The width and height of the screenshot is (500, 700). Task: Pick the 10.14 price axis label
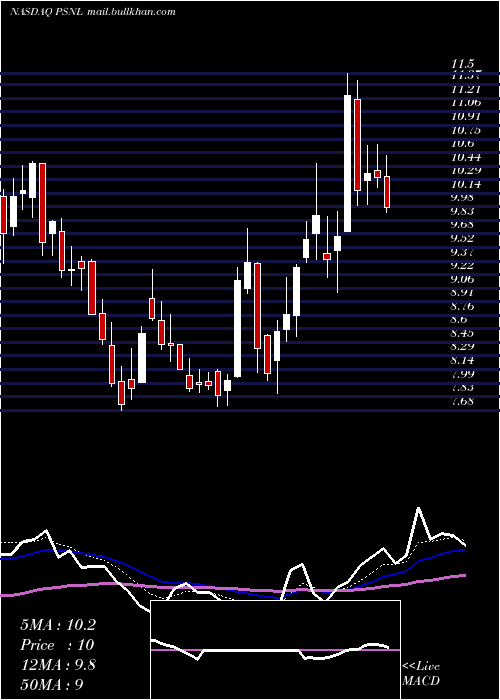(x=467, y=184)
